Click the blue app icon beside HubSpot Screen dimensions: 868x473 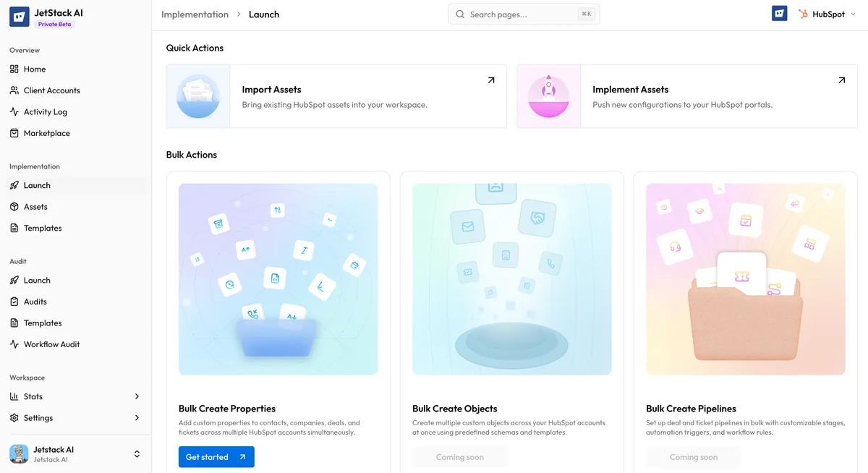tap(779, 13)
